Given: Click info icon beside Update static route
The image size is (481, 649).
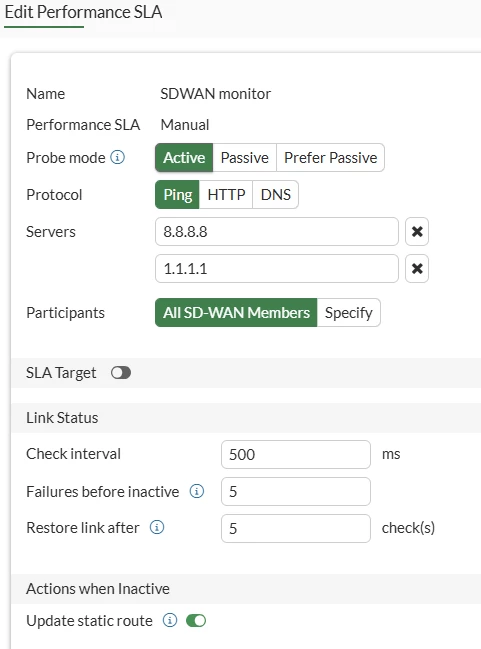Looking at the screenshot, I should pyautogui.click(x=170, y=620).
